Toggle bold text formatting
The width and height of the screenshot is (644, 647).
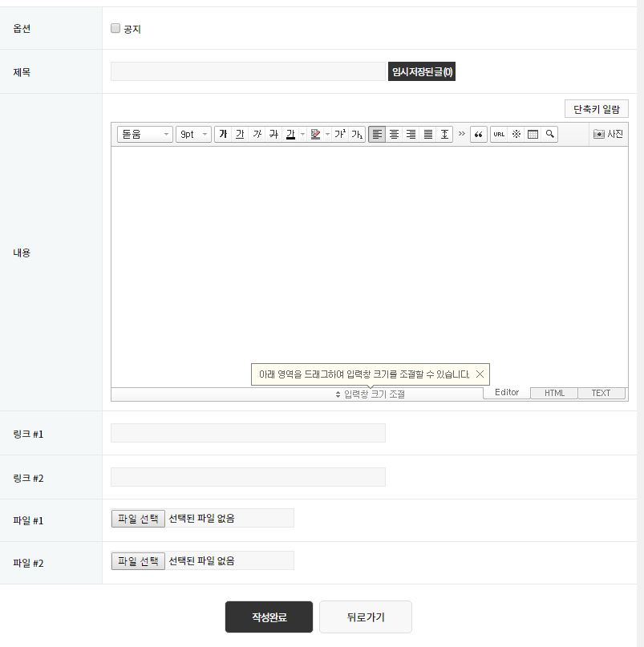point(223,135)
